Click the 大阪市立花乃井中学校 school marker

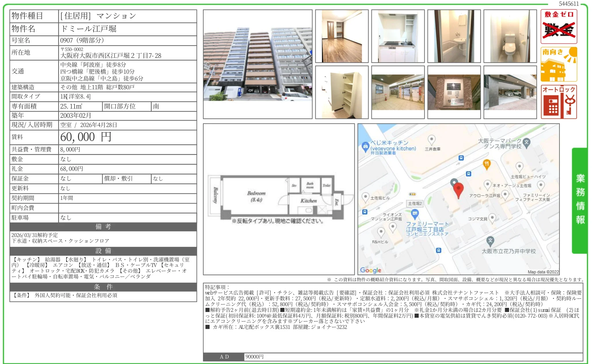(490, 240)
